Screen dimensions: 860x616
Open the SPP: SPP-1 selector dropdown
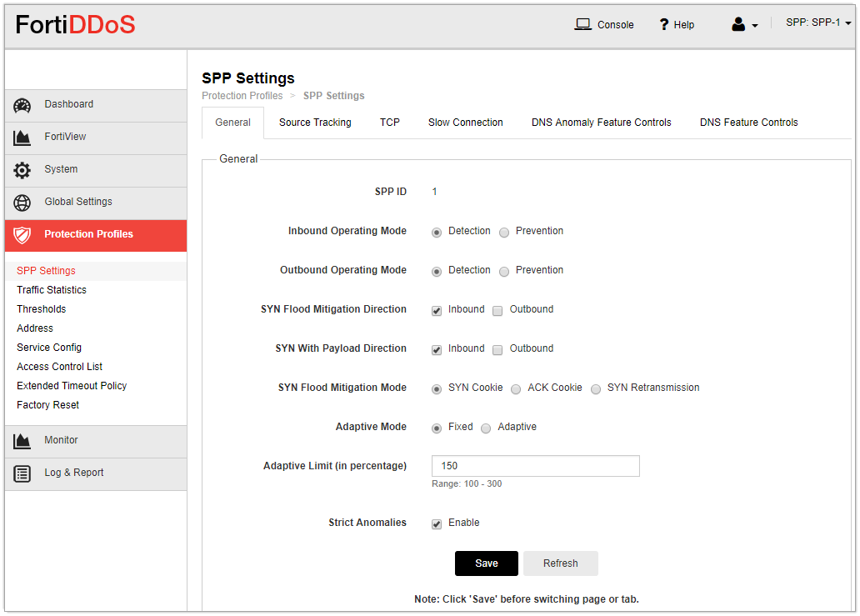click(x=817, y=23)
